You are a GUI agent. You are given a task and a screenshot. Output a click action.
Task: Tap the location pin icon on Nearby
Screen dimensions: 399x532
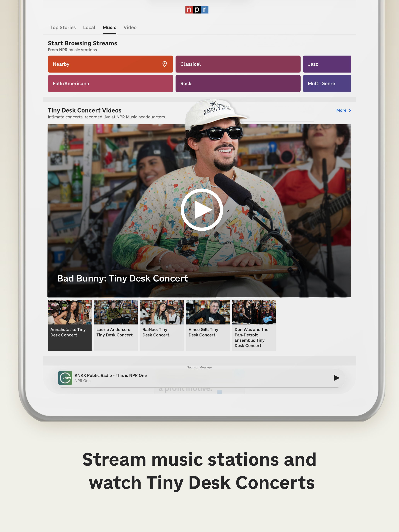click(165, 64)
